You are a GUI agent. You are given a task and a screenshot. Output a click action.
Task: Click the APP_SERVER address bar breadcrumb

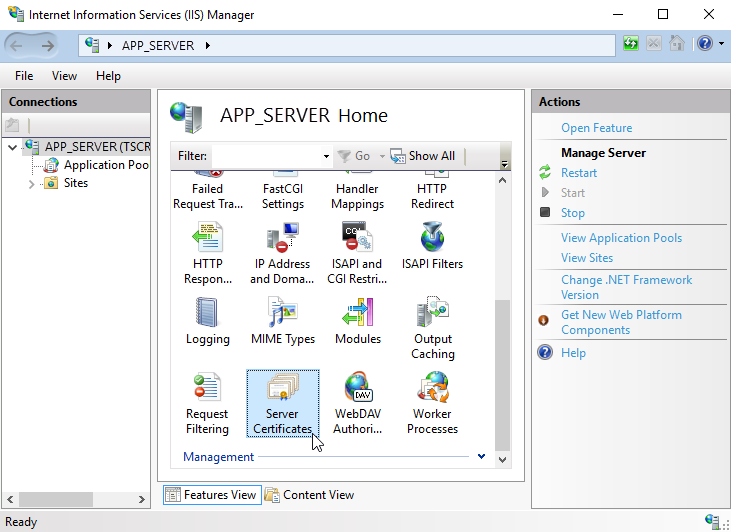point(158,46)
